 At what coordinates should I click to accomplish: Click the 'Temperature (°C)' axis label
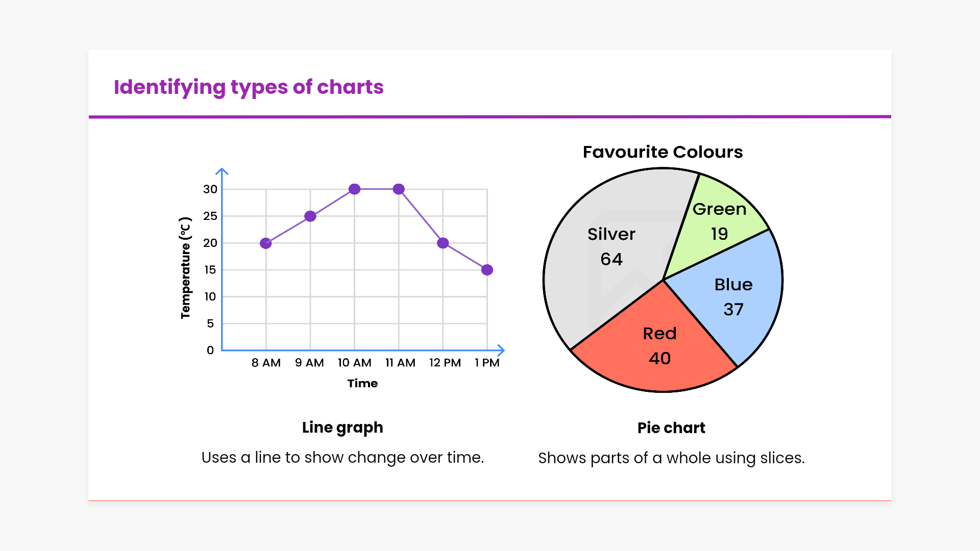tap(185, 268)
